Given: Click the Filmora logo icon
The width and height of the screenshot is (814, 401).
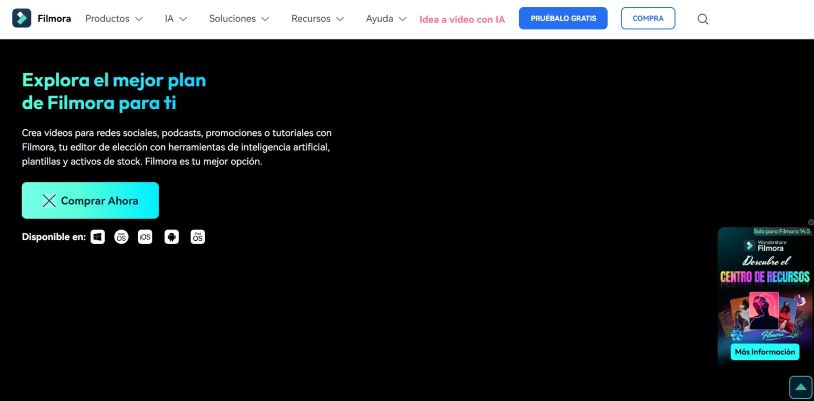Looking at the screenshot, I should tap(21, 19).
